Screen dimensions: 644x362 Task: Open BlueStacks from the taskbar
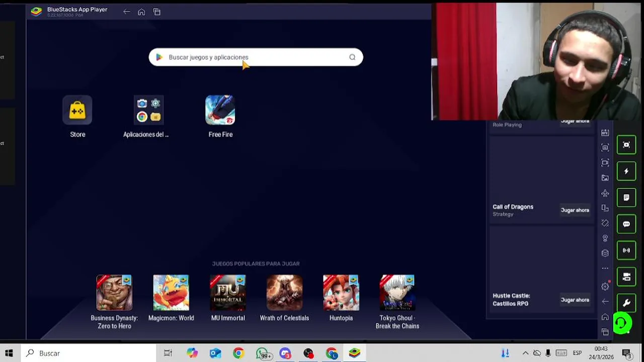click(x=355, y=353)
